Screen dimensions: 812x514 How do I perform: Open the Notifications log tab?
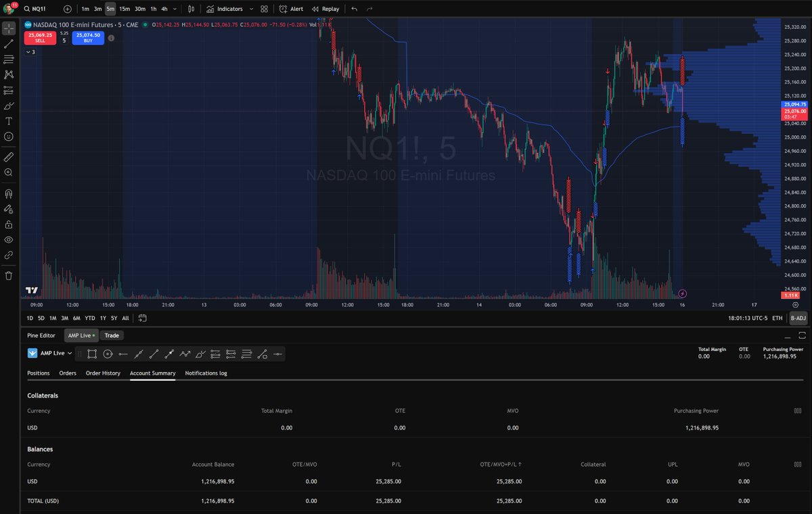point(206,373)
